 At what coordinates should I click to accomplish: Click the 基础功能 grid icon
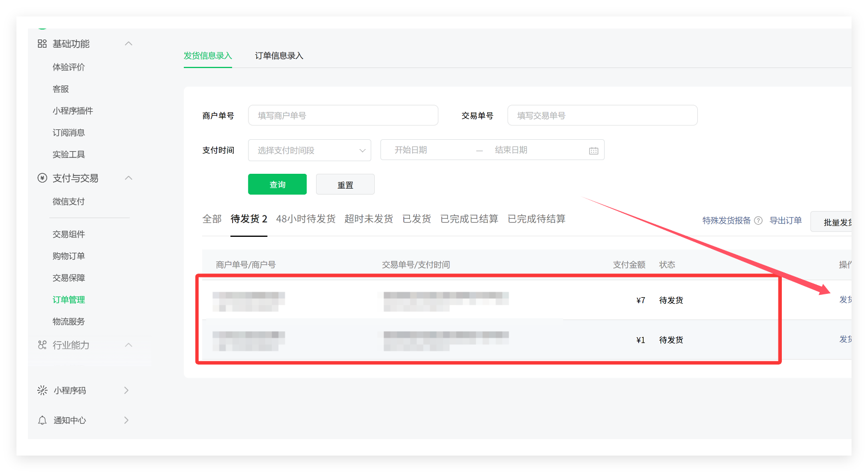click(42, 43)
